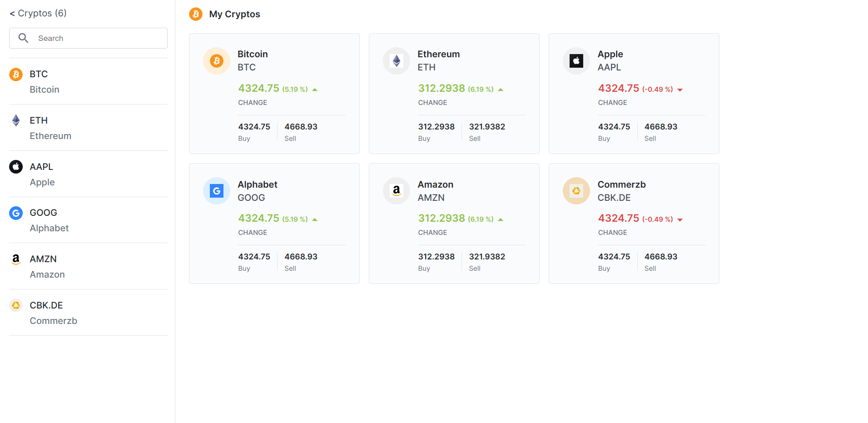The image size is (868, 423).
Task: Click the Bitcoin icon next to My Cryptos
Action: [x=195, y=14]
